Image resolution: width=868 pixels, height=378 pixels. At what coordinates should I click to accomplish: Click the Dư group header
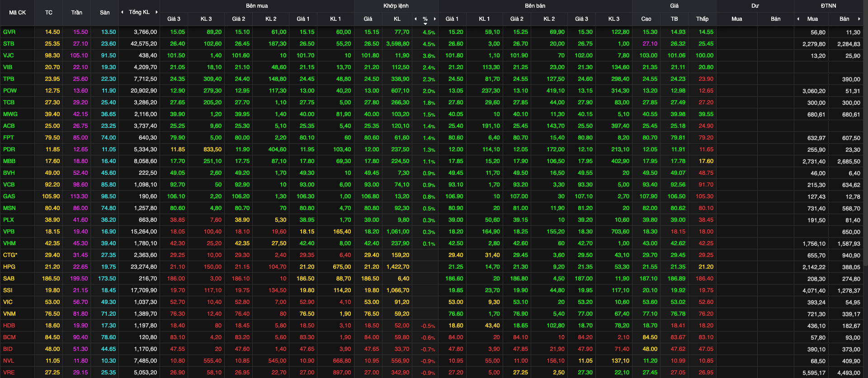(755, 6)
